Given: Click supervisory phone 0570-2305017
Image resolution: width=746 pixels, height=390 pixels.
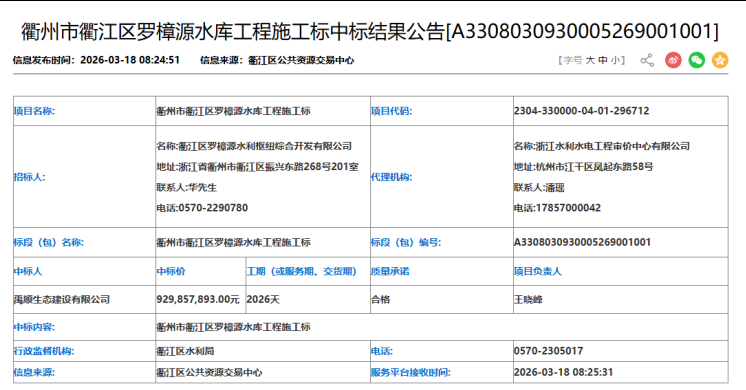Looking at the screenshot, I should pos(548,351).
